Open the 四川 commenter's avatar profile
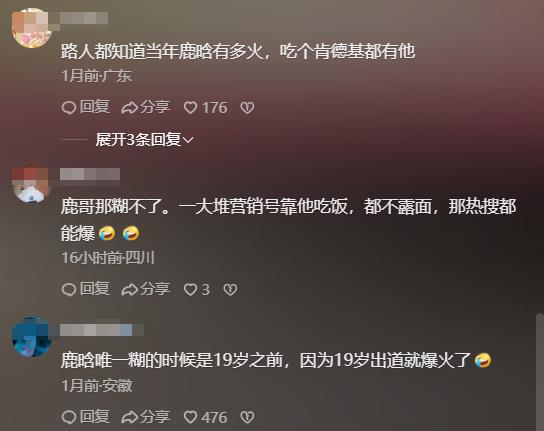 (32, 183)
